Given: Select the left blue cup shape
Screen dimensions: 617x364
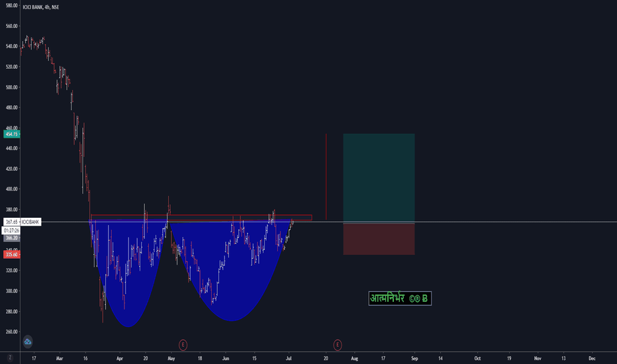Looking at the screenshot, I should pos(128,273).
